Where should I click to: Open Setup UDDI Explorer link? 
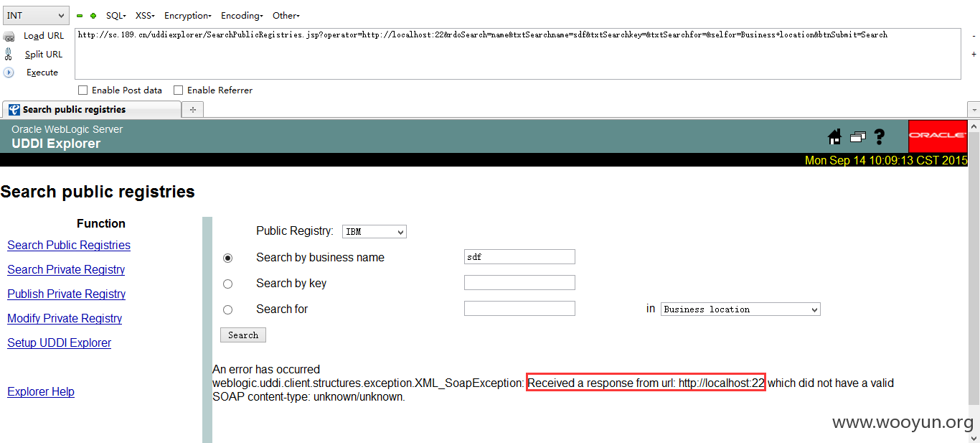click(x=60, y=343)
